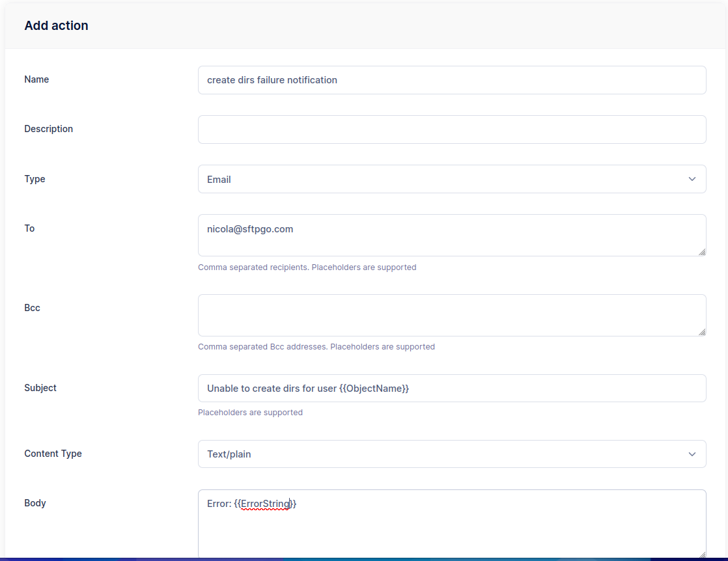This screenshot has height=561, width=728.
Task: Place cursor in the Body message area
Action: [452, 524]
